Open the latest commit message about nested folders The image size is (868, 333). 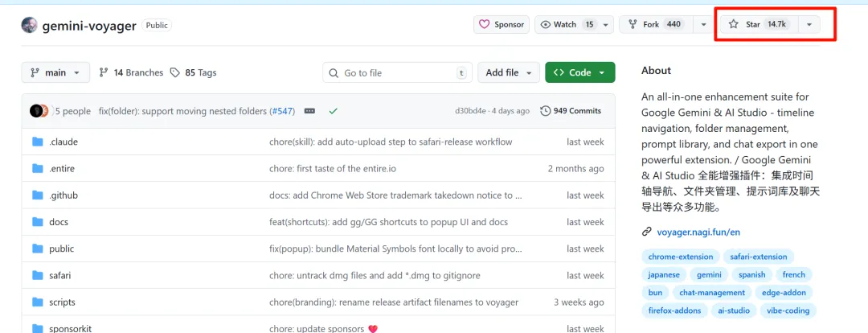pos(182,111)
